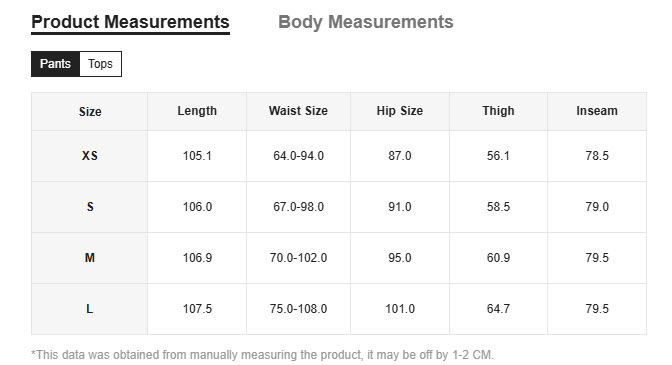This screenshot has height=365, width=672.
Task: Click S thigh value 58.5
Action: (498, 207)
